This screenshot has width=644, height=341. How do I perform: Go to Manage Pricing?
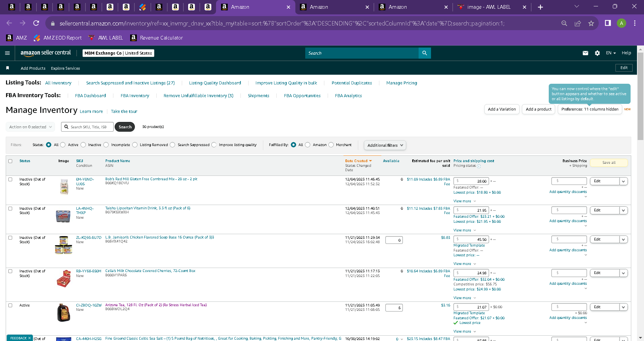pyautogui.click(x=402, y=83)
